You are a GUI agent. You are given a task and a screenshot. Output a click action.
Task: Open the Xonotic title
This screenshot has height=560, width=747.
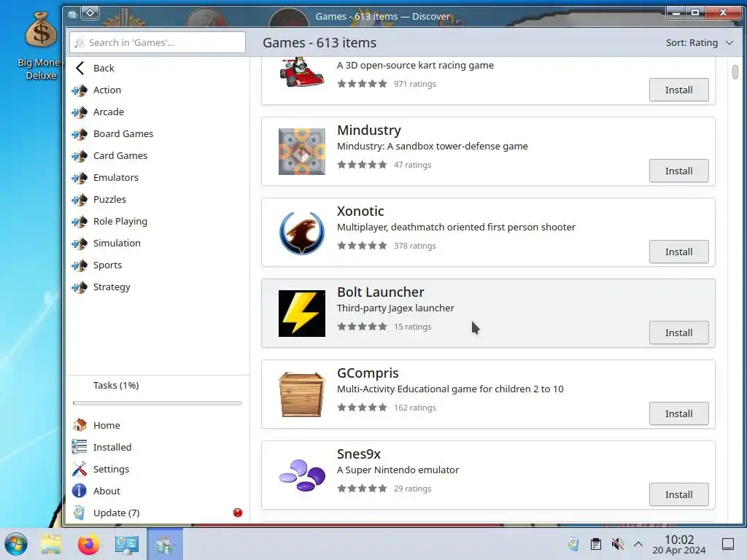point(360,211)
